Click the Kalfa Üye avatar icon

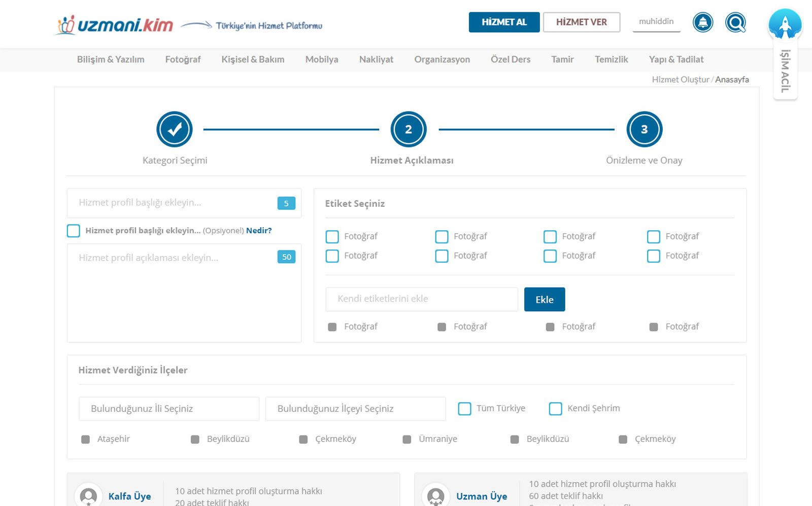point(89,495)
